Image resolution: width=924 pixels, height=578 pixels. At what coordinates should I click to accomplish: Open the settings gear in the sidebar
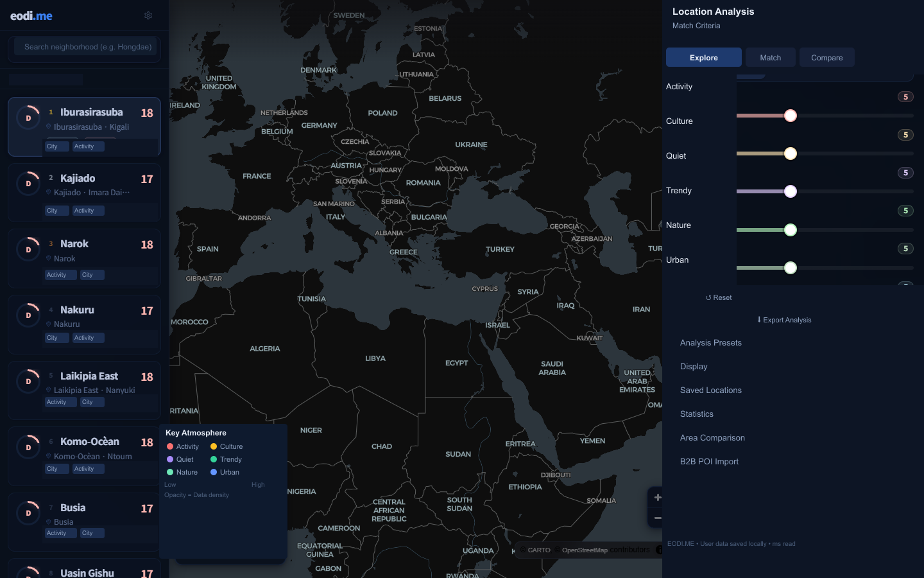[148, 15]
